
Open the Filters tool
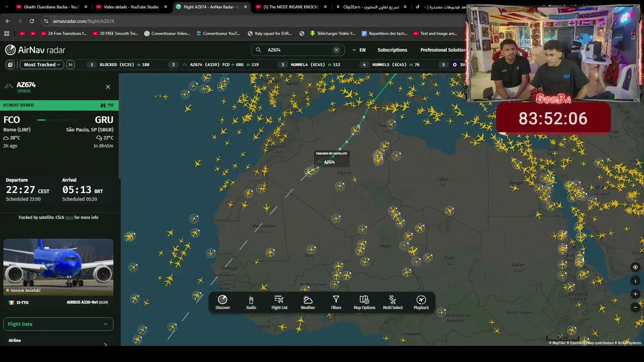336,303
